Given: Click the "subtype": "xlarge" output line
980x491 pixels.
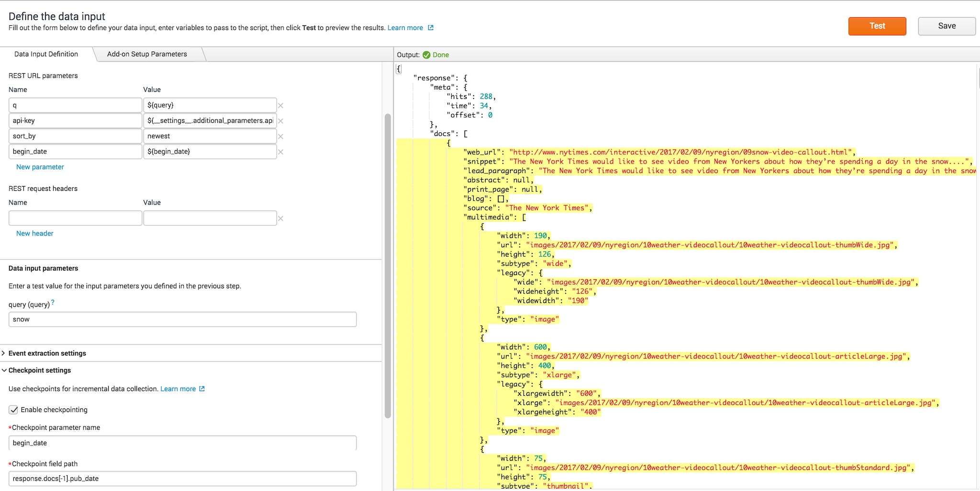Looking at the screenshot, I should pyautogui.click(x=538, y=375).
